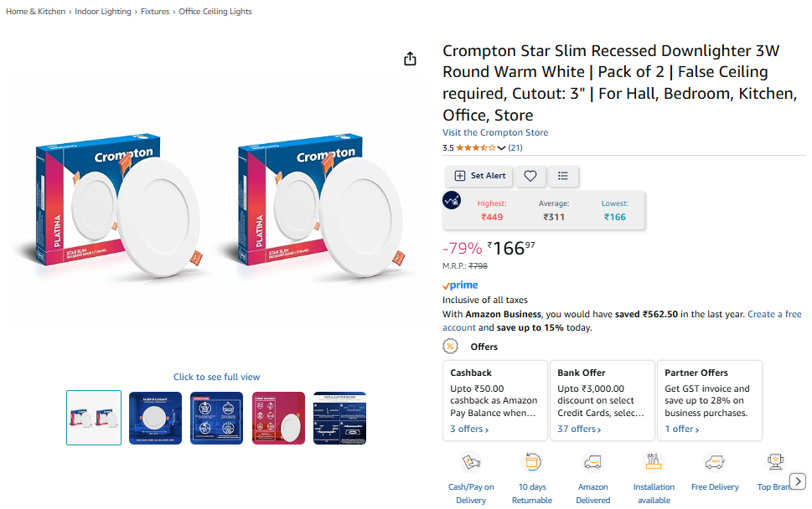This screenshot has width=812, height=509.
Task: Add product to wishlist with heart icon
Action: 530,176
